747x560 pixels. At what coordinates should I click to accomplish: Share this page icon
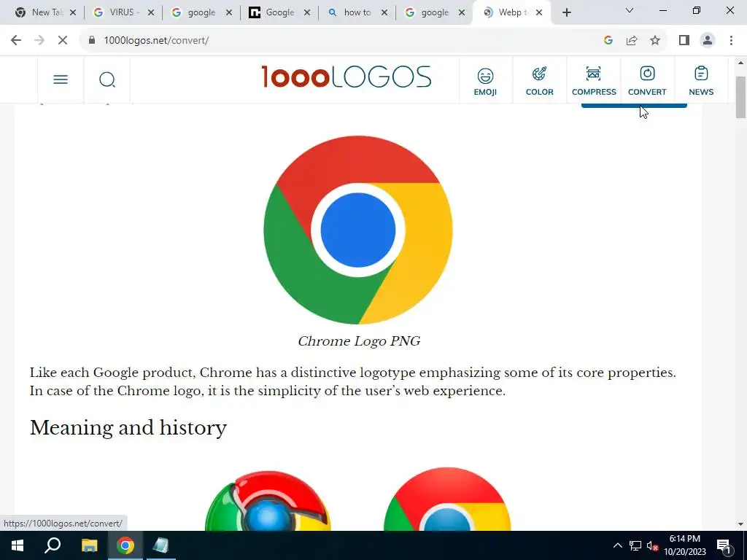(x=632, y=41)
